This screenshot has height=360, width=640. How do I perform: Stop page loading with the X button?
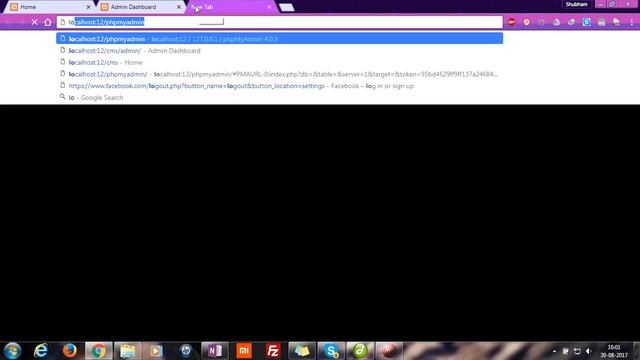point(35,22)
